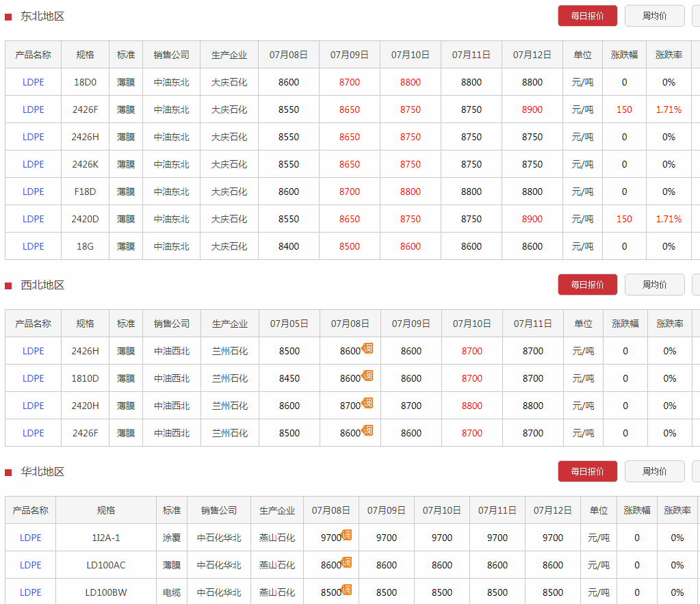This screenshot has width=700, height=604.
Task: Open the LDPE link in the 2420H row
Action: pos(33,406)
